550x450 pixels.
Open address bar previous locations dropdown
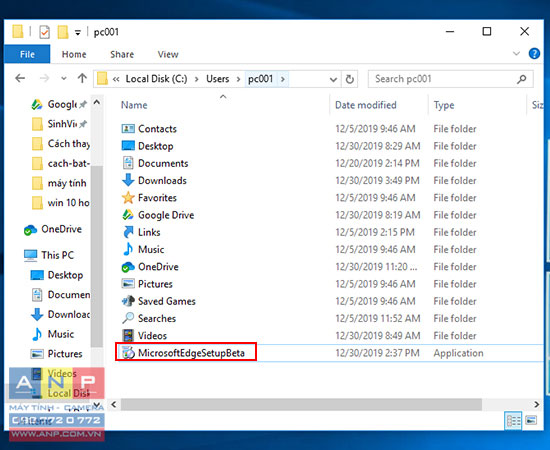click(x=334, y=80)
